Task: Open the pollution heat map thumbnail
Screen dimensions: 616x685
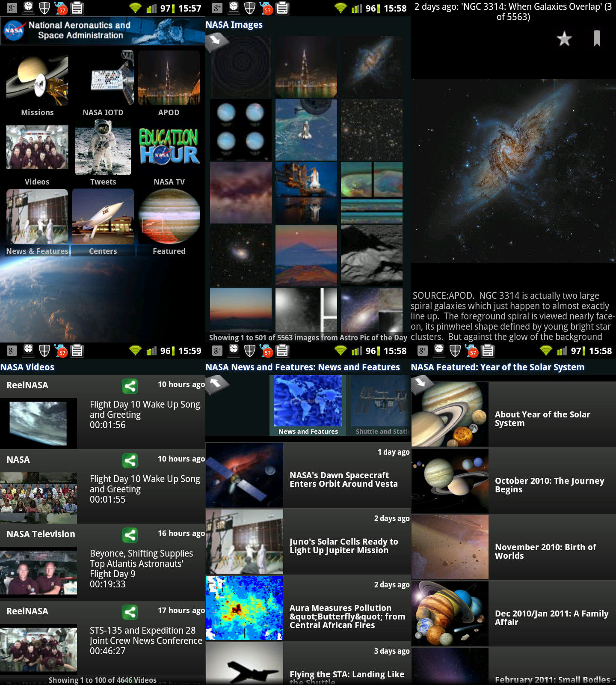Action: [x=245, y=608]
